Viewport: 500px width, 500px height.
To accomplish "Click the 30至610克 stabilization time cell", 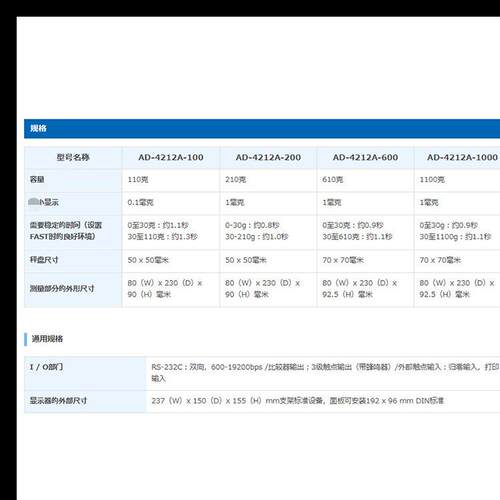I will (365, 231).
